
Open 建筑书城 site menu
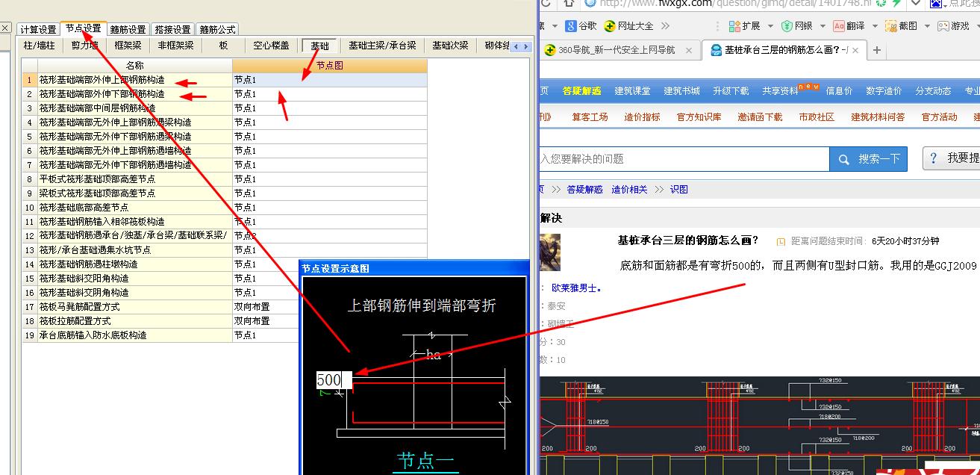coord(682,91)
